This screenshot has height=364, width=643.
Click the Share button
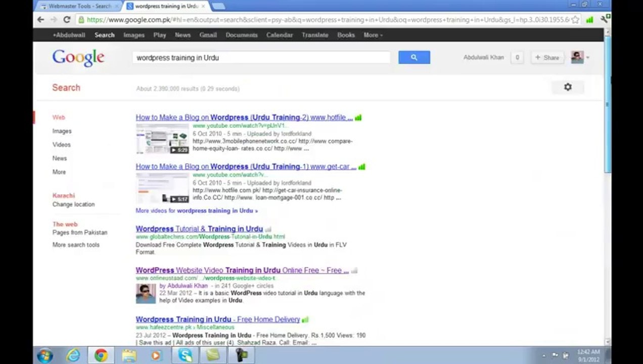coord(547,58)
